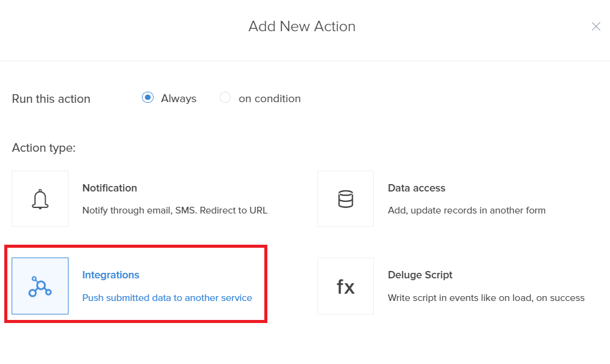The height and width of the screenshot is (364, 610).
Task: Click the Run this action label
Action: (x=51, y=99)
